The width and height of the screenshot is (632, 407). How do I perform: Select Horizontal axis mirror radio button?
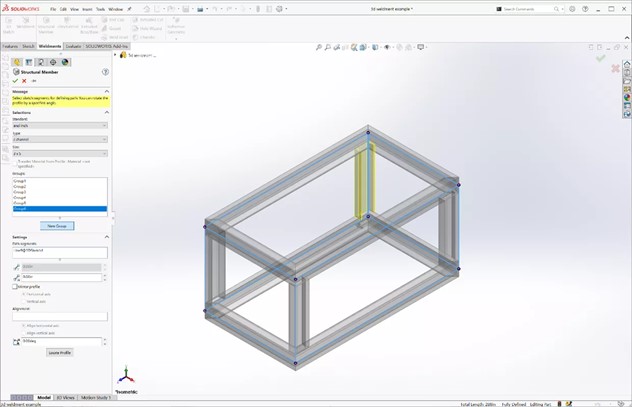tap(24, 294)
